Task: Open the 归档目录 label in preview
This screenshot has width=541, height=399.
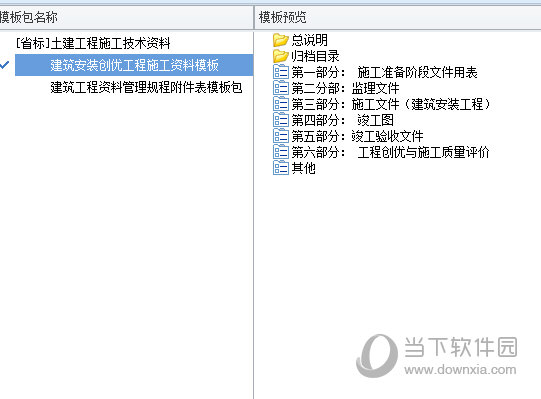Action: pyautogui.click(x=315, y=56)
